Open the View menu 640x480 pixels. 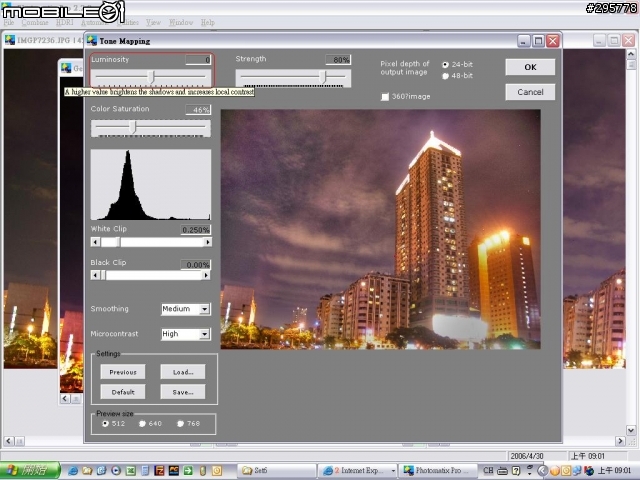coord(153,22)
